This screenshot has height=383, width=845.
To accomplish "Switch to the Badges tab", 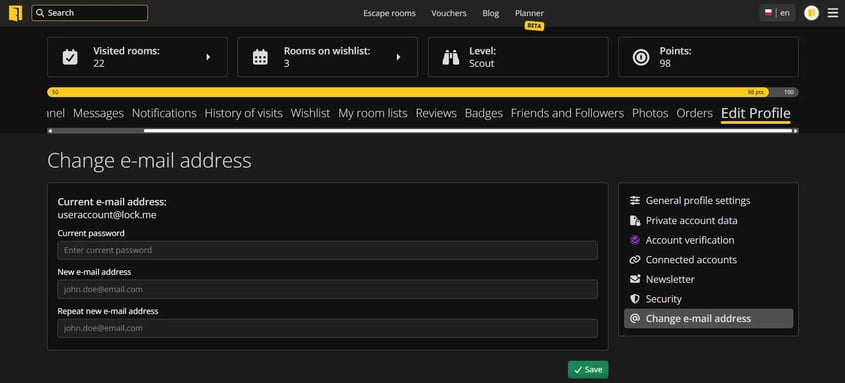I will click(483, 113).
